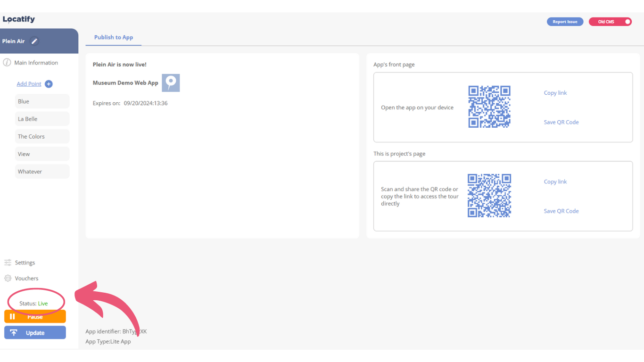Click 'Open the app on your device' text
This screenshot has width=644, height=362.
click(x=417, y=107)
